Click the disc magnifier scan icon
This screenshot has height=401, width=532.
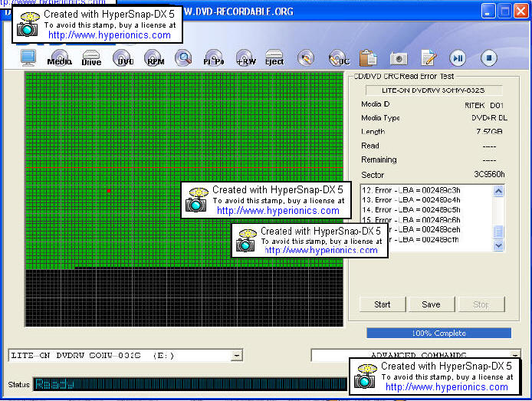click(x=183, y=58)
